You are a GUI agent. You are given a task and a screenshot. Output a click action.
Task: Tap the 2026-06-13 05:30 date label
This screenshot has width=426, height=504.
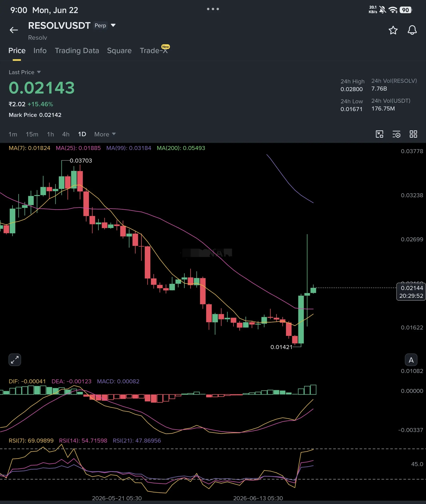(258, 498)
